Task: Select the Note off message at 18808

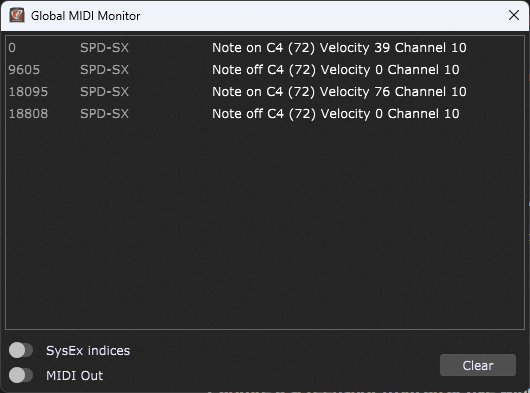Action: (x=335, y=114)
